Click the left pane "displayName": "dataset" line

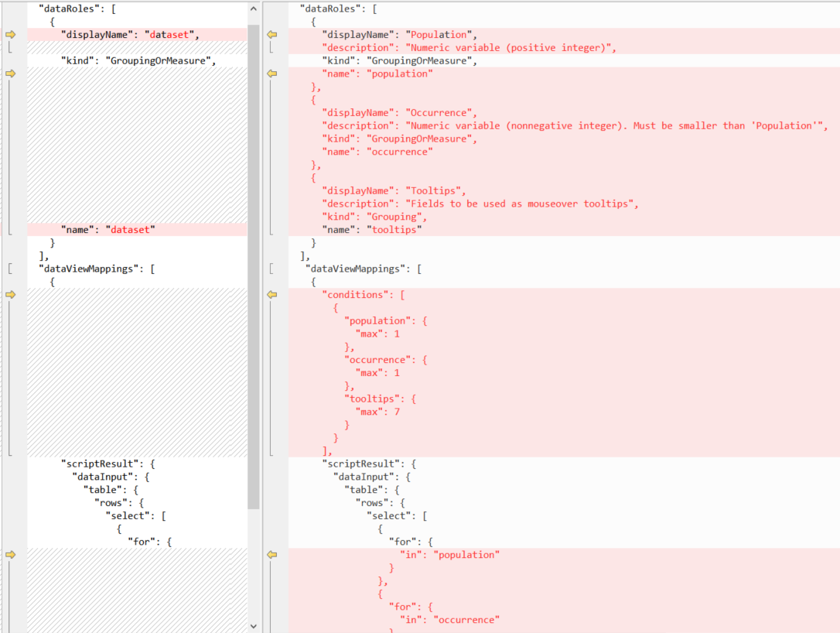click(x=130, y=35)
